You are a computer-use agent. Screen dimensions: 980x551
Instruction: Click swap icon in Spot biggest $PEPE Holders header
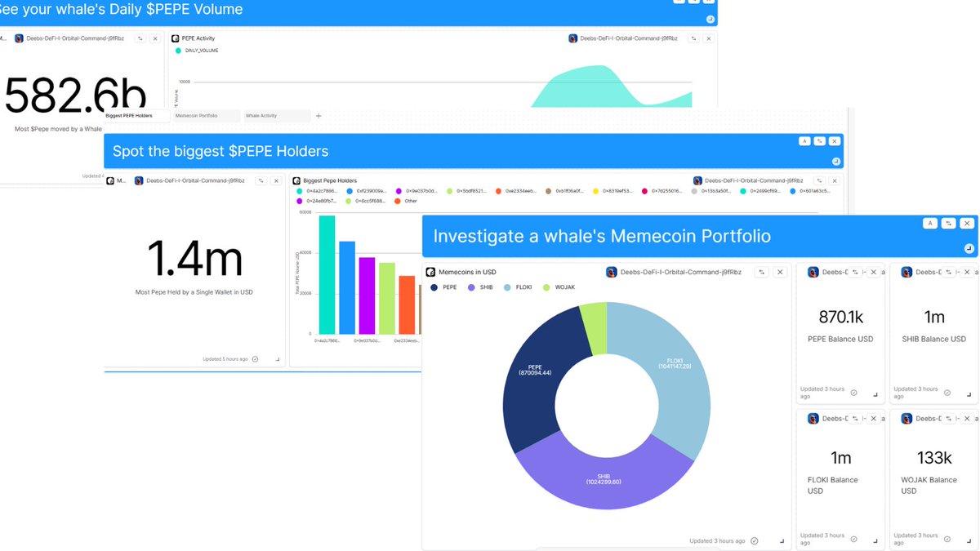[819, 141]
